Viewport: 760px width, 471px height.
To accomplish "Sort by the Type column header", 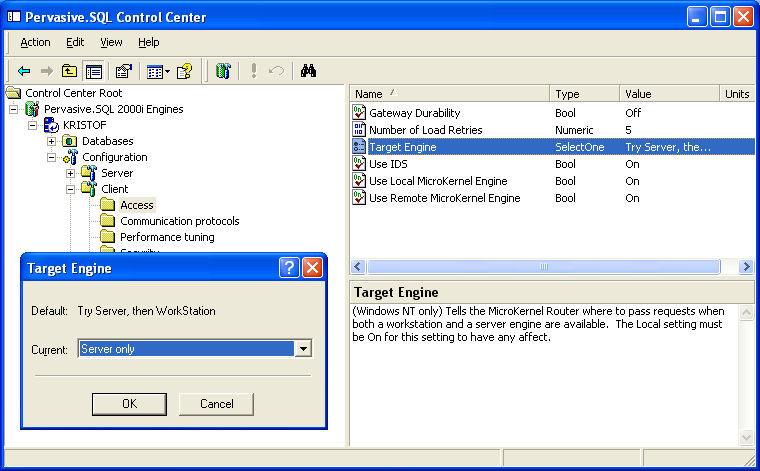I will click(x=585, y=94).
